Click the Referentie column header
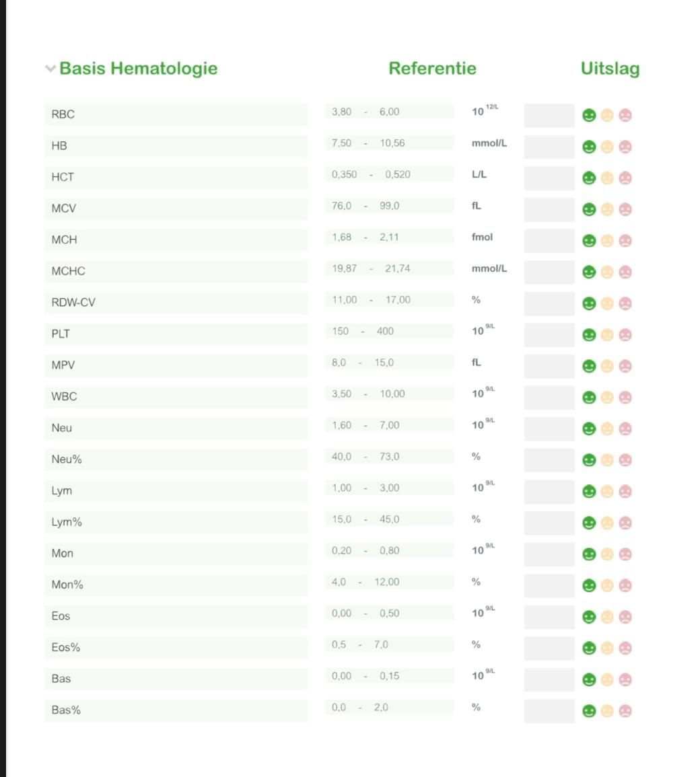The height and width of the screenshot is (777, 700). 432,69
